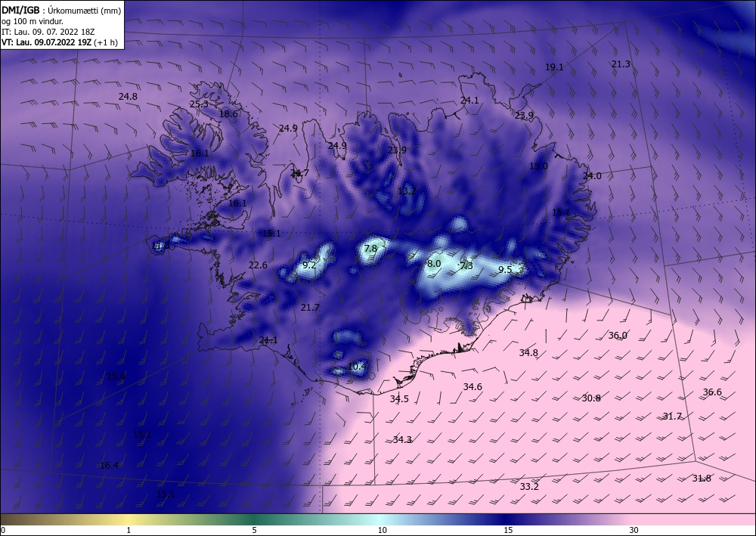Image resolution: width=756 pixels, height=536 pixels.
Task: Click the 7.8 value on the map
Action: [370, 249]
